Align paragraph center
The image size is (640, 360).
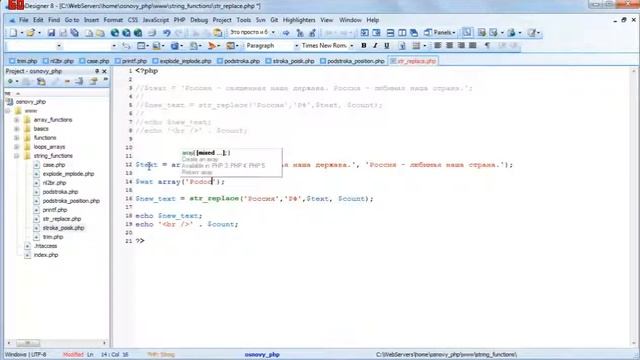449,46
